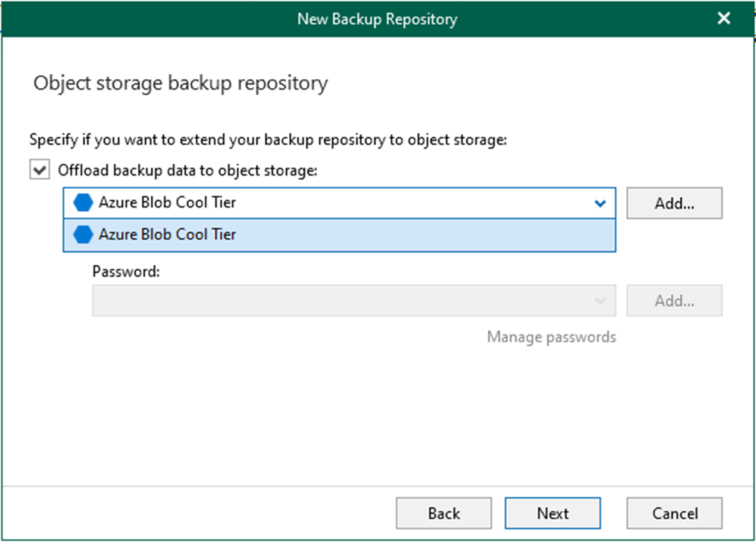Click Add button beside the Password field

[674, 300]
